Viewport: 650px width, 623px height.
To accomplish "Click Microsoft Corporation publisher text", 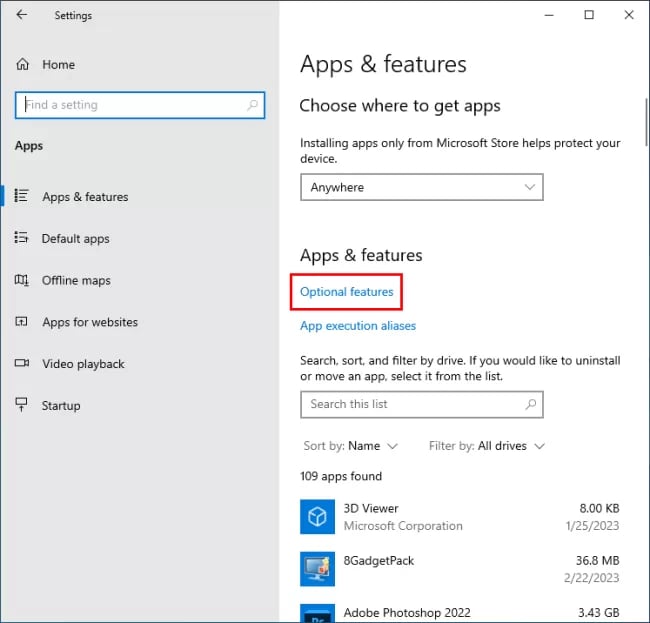I will click(x=403, y=526).
